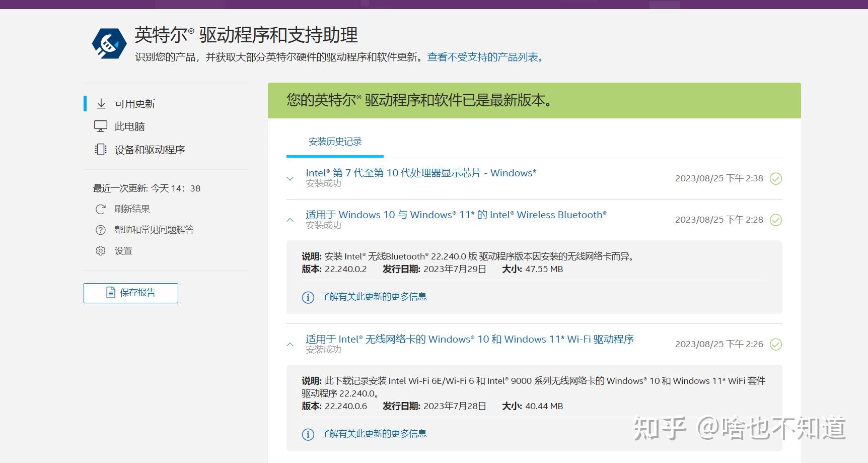Expand the Intel 第 7 代至第 10 代处理器显示芯片 entry chevron
This screenshot has width=868, height=463.
click(290, 178)
